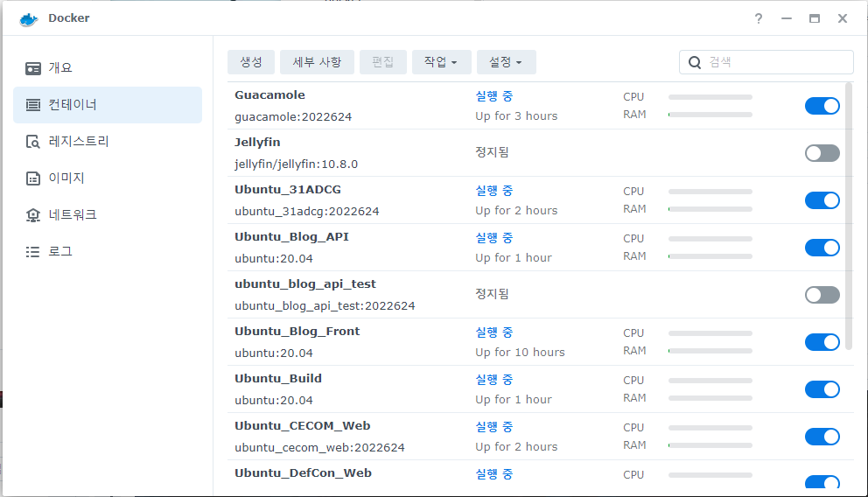
Task: Click ubuntu_blog_api_test's 정지됨 status
Action: (x=492, y=294)
